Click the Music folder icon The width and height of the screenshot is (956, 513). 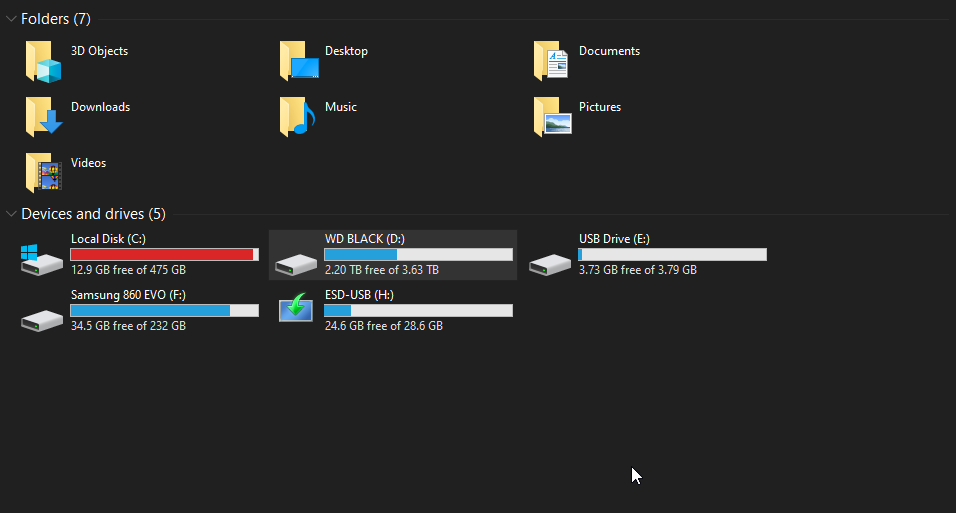298,118
